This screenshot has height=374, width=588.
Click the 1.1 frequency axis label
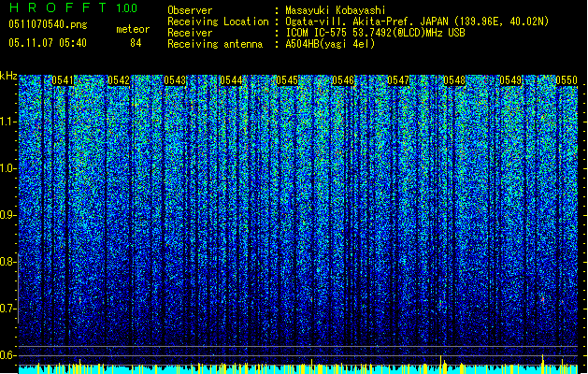7,122
